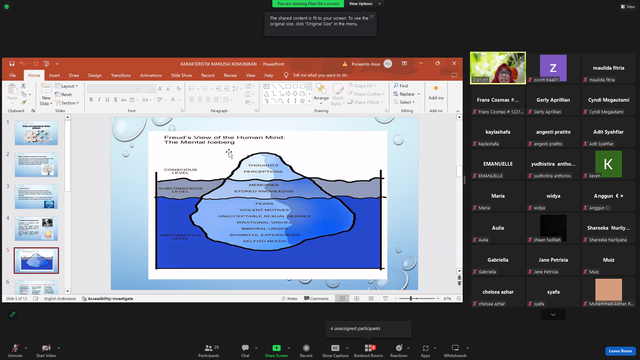Open the Apps panel in Zoom
This screenshot has height=360, width=640.
pos(425,350)
